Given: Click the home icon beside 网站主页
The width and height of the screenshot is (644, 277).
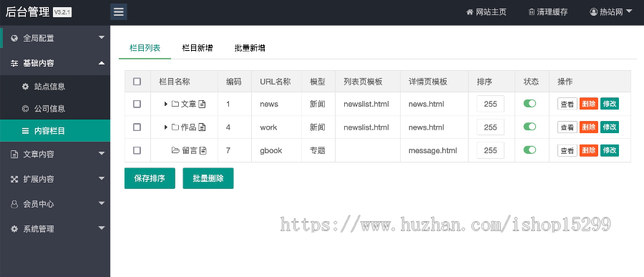Looking at the screenshot, I should coord(470,12).
